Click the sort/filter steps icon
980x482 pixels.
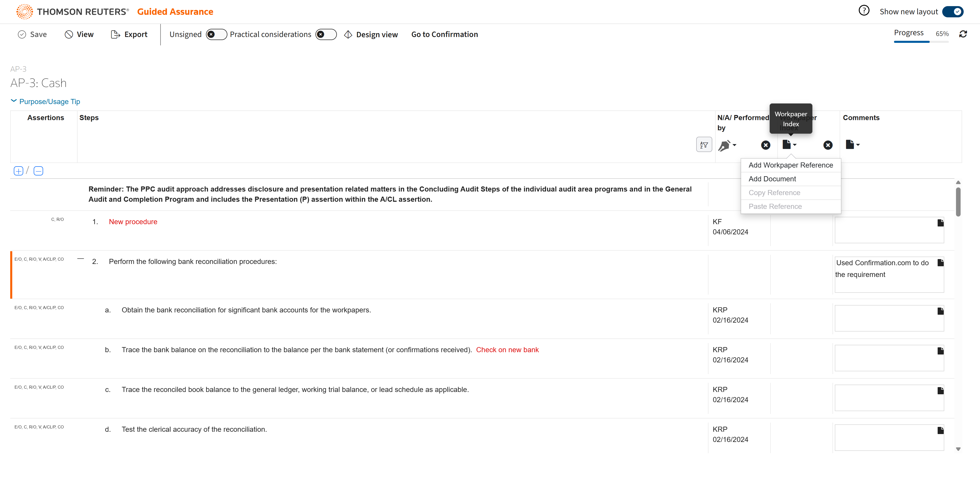tap(704, 145)
